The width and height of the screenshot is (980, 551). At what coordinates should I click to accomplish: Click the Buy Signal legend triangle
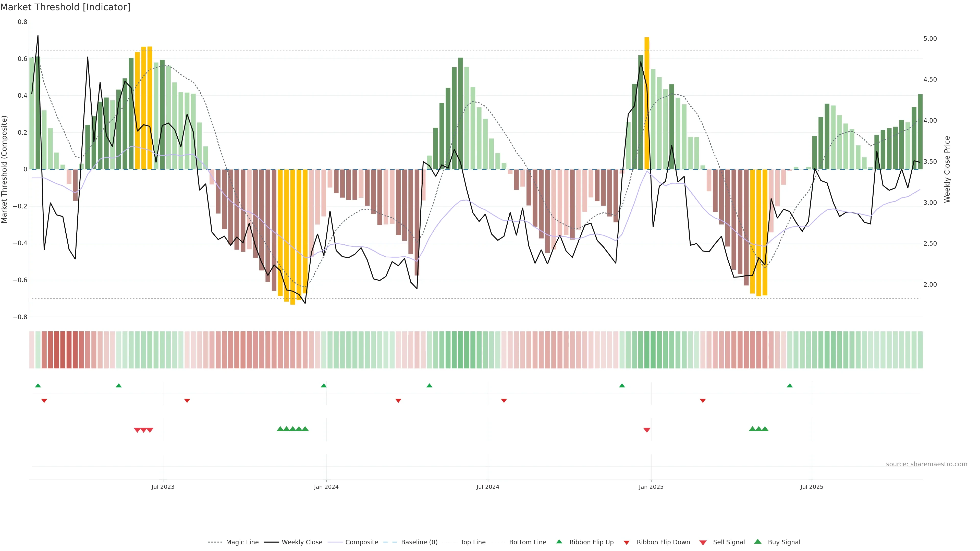point(757,542)
